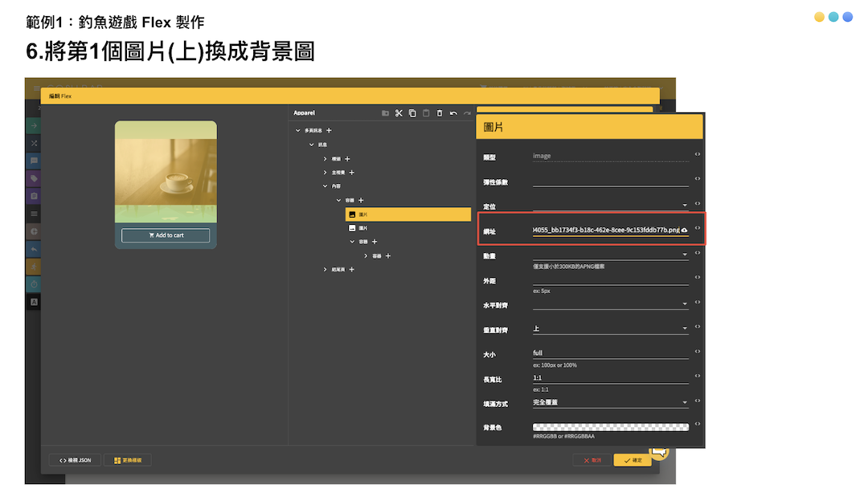Toggle code mode for 背景色 row
The image size is (868, 493).
[698, 424]
